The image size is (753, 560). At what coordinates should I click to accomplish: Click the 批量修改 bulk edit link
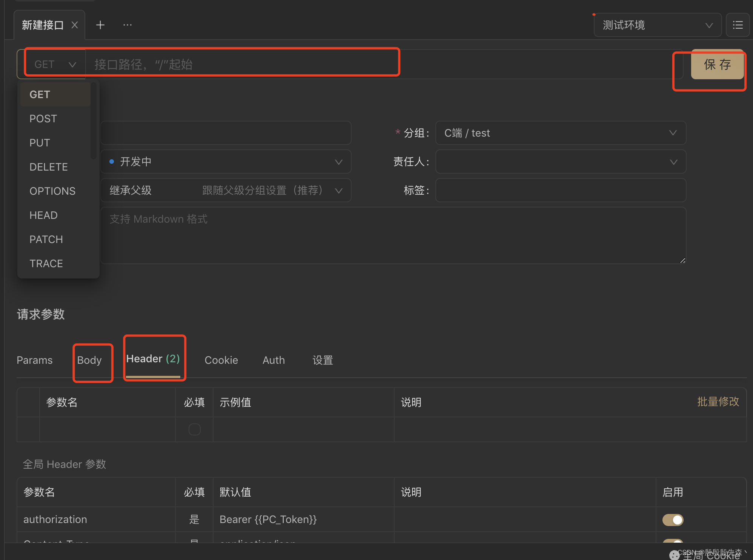718,402
